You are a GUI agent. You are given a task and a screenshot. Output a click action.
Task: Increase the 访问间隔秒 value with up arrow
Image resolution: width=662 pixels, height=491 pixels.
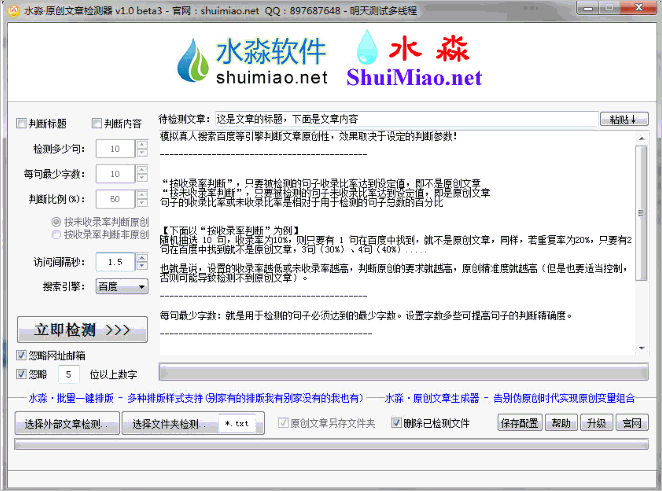coord(142,258)
